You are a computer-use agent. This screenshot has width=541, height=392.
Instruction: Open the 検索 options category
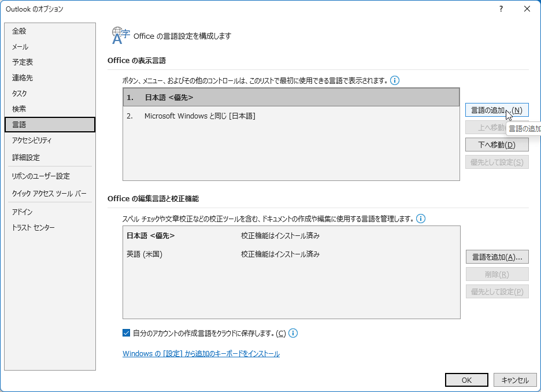[x=50, y=109]
